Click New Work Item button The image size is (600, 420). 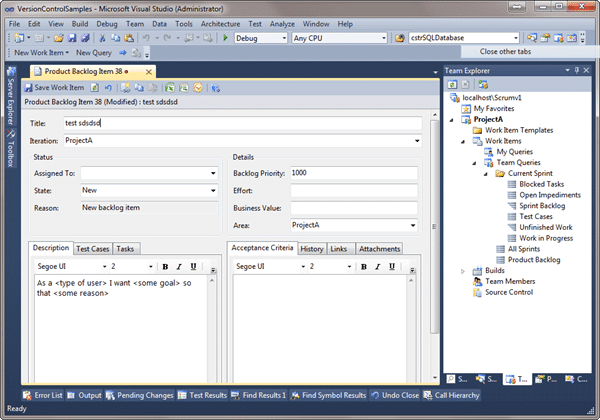click(x=41, y=53)
